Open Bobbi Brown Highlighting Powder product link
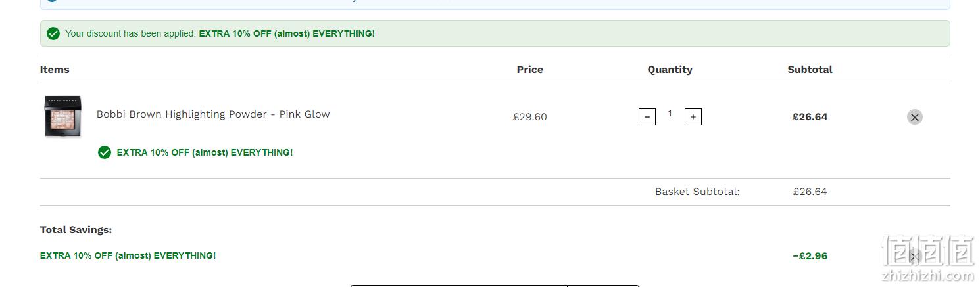This screenshot has height=287, width=980. click(x=213, y=114)
